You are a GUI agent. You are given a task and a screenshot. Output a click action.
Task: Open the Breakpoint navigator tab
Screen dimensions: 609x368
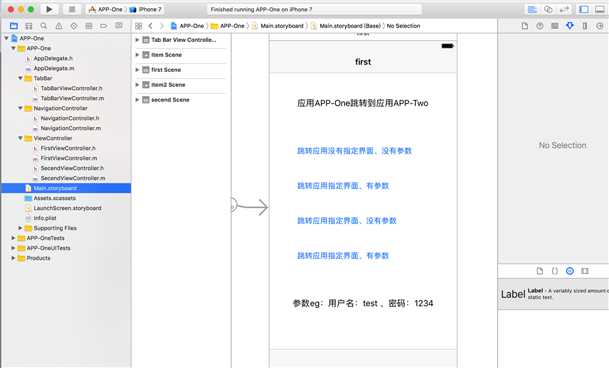(104, 26)
